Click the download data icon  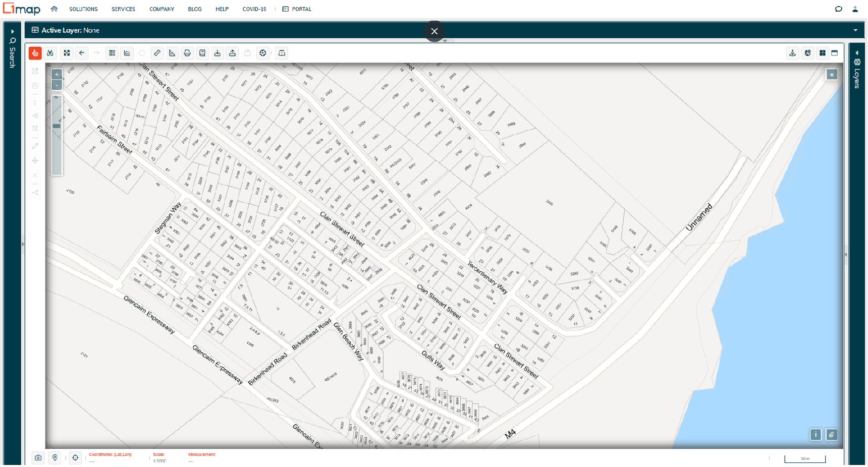218,53
